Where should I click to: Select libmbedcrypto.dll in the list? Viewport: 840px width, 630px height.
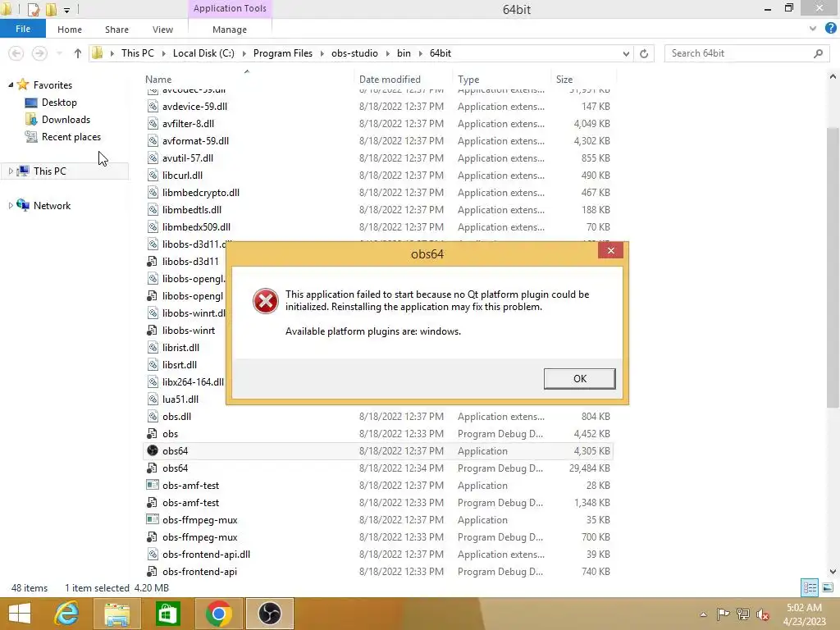pos(201,192)
